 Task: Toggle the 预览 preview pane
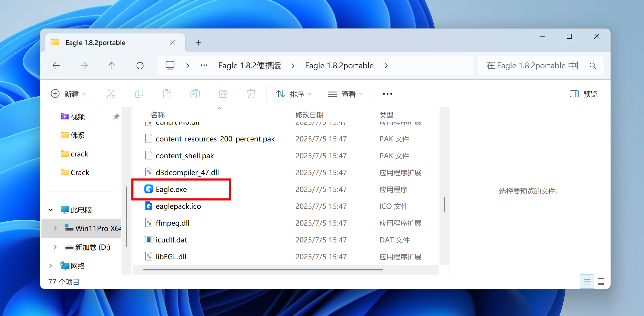pyautogui.click(x=584, y=94)
